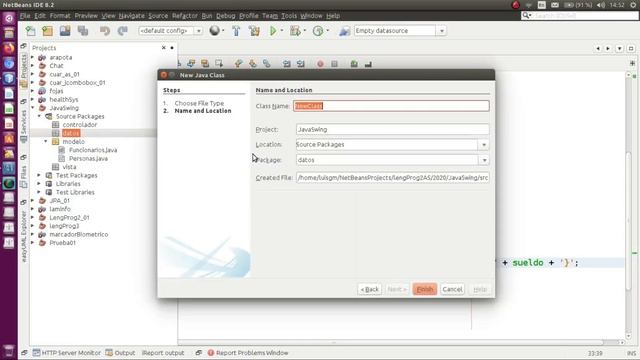
Task: Click the volume icon in system tray
Action: coord(601,5)
